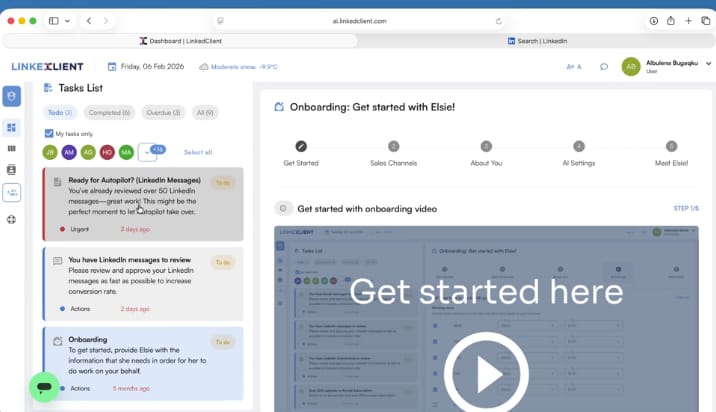
Task: Select the JB user avatar filter
Action: [x=50, y=152]
